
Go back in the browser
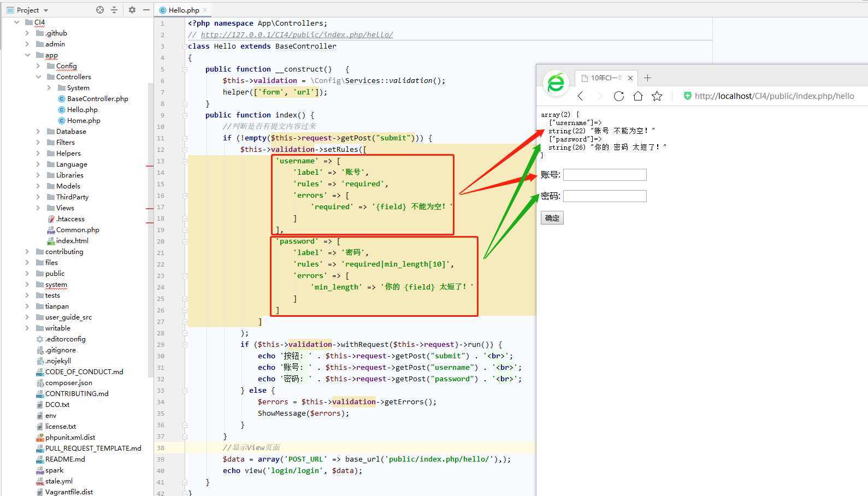(580, 96)
